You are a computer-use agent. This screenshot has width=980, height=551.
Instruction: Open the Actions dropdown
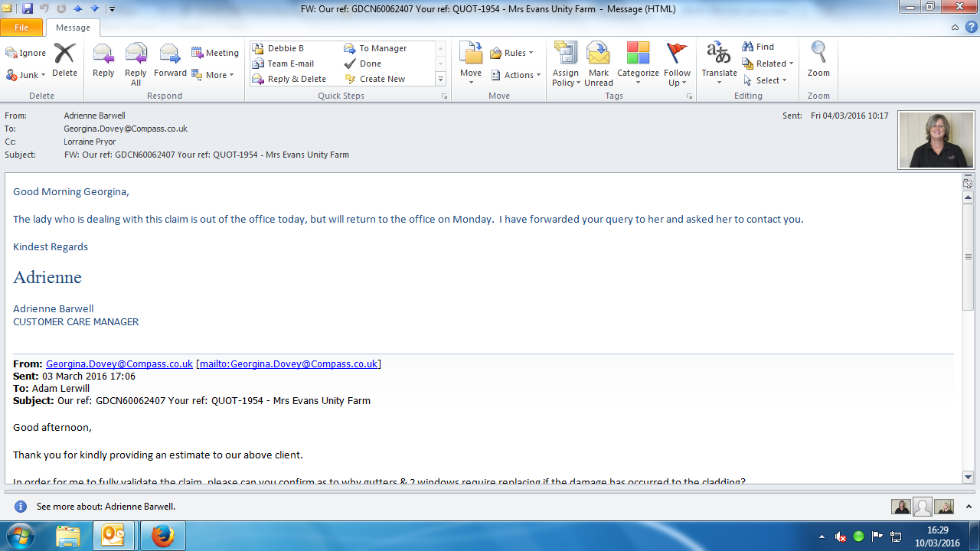516,75
